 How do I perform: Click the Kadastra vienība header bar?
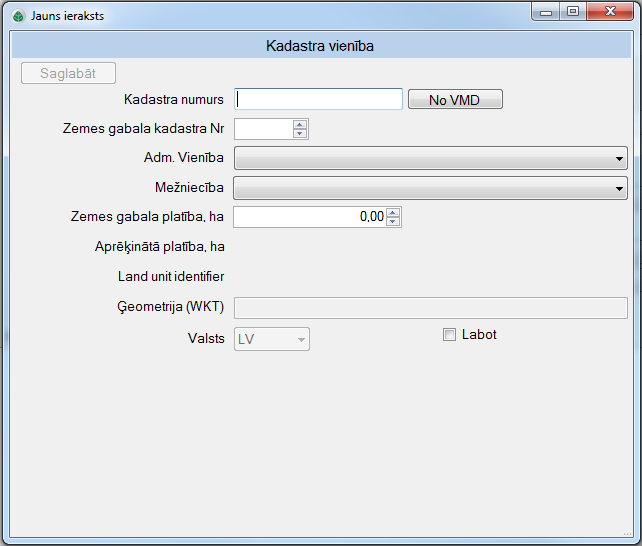pos(320,45)
